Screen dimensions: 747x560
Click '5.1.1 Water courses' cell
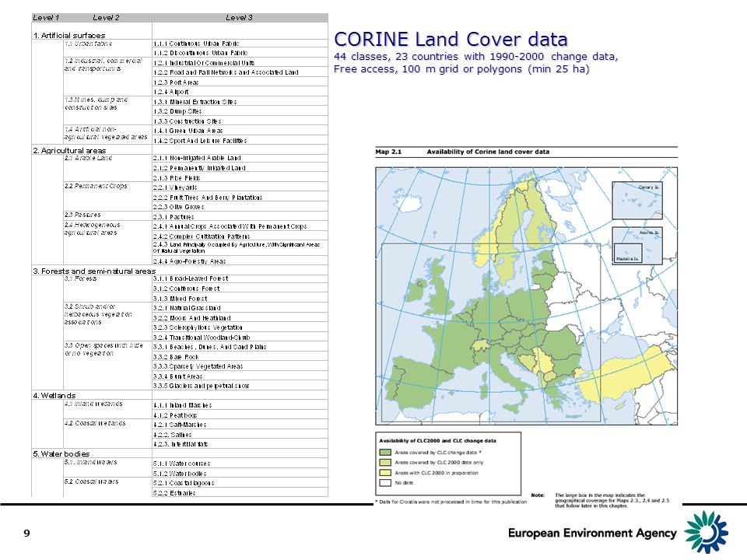[240, 464]
